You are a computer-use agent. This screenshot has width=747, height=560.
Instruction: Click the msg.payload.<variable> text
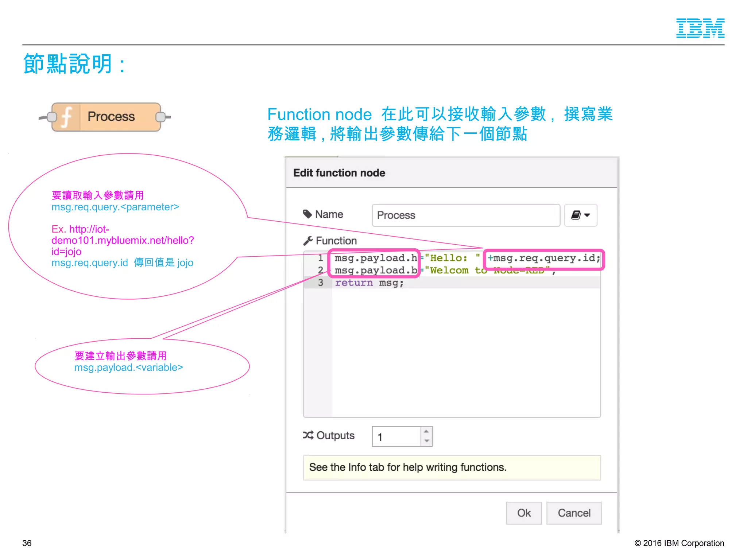(x=128, y=367)
